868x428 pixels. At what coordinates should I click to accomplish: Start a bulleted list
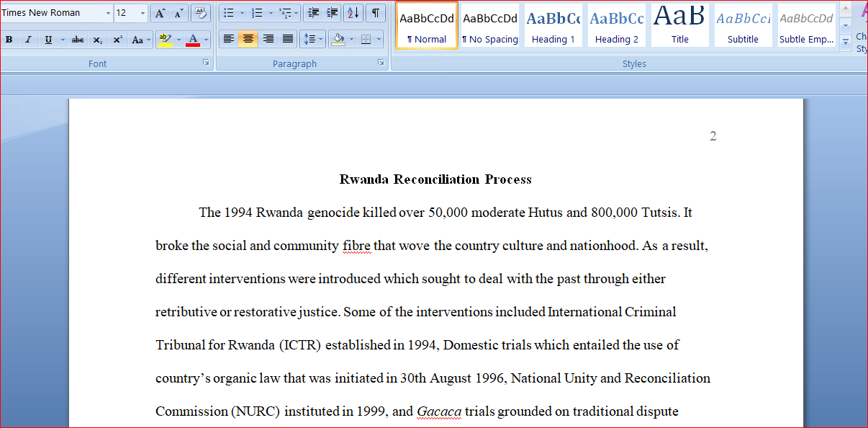228,13
